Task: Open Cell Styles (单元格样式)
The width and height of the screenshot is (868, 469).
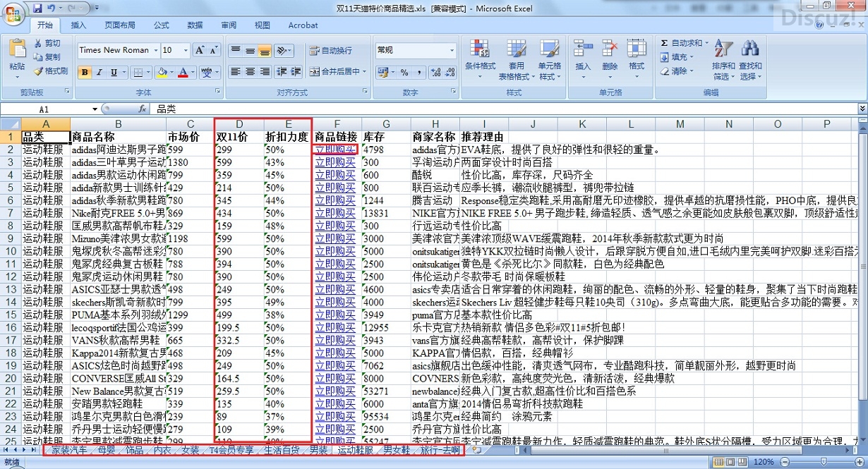Action: 550,59
